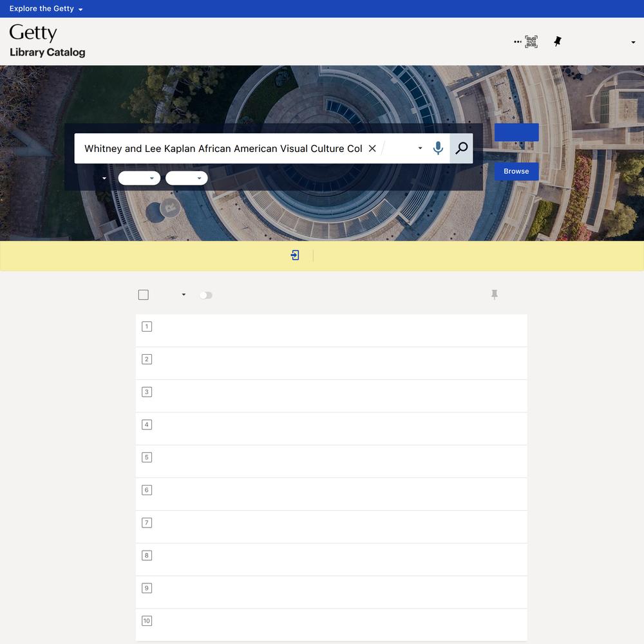Expand the small arrow left of the white pills
This screenshot has width=644, height=644.
tap(104, 178)
